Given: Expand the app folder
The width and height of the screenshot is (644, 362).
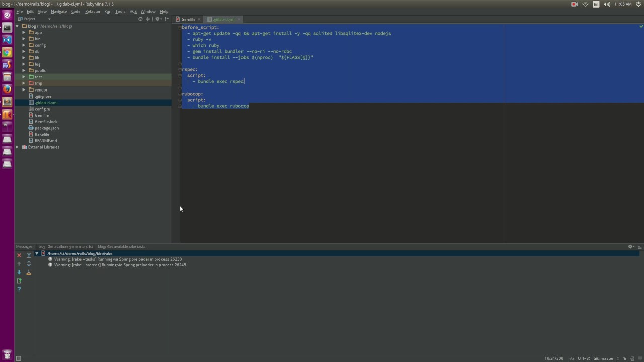Looking at the screenshot, I should coord(24,33).
